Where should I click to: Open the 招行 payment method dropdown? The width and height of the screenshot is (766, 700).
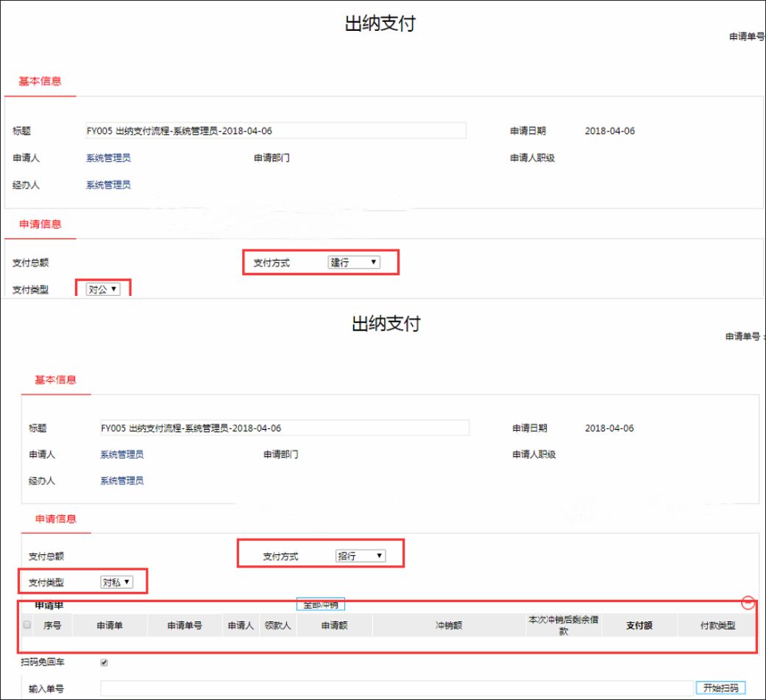361,556
